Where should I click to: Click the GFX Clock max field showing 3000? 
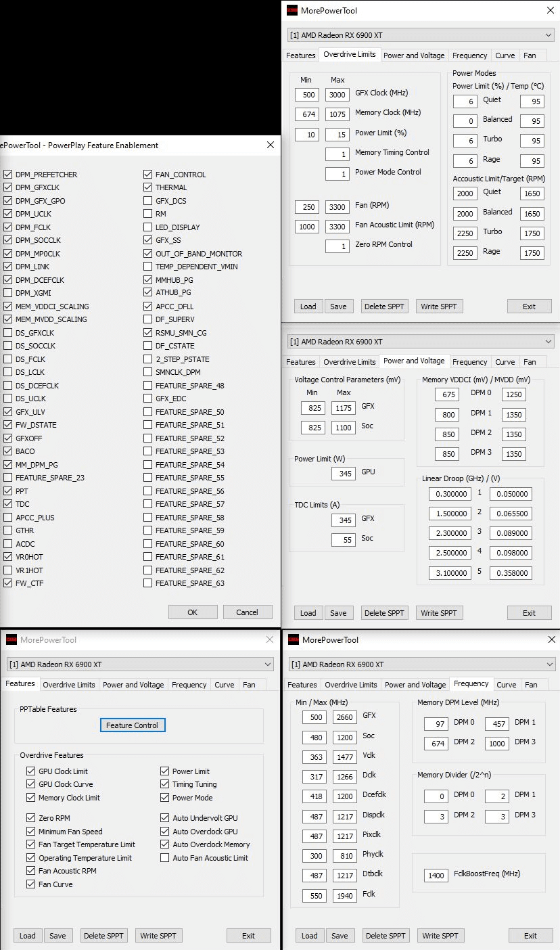[337, 95]
